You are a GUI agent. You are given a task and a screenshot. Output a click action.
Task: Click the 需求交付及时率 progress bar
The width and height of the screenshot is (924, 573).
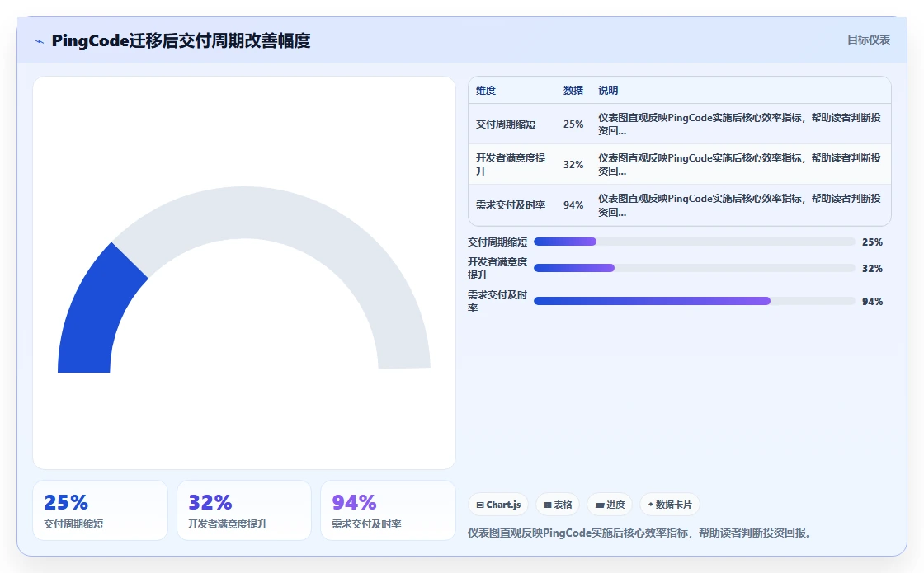[694, 302]
